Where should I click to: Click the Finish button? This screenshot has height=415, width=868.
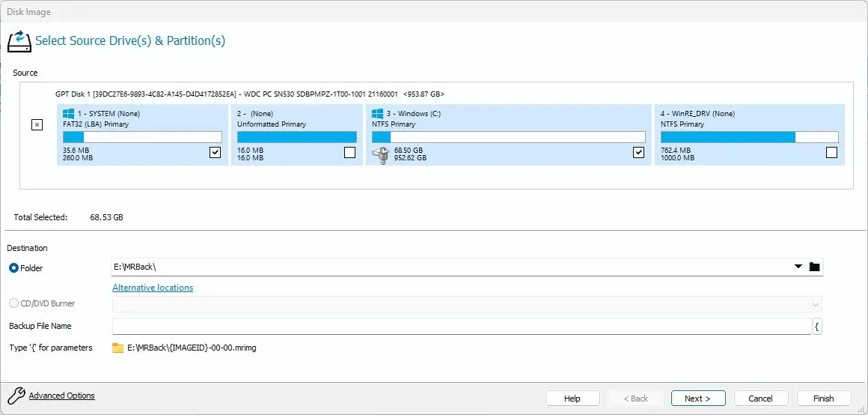[x=824, y=399]
